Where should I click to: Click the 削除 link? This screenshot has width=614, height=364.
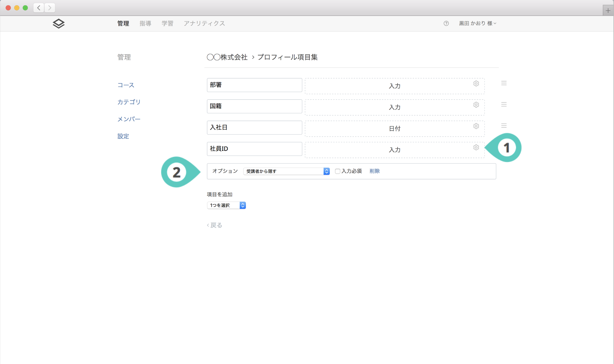[375, 171]
